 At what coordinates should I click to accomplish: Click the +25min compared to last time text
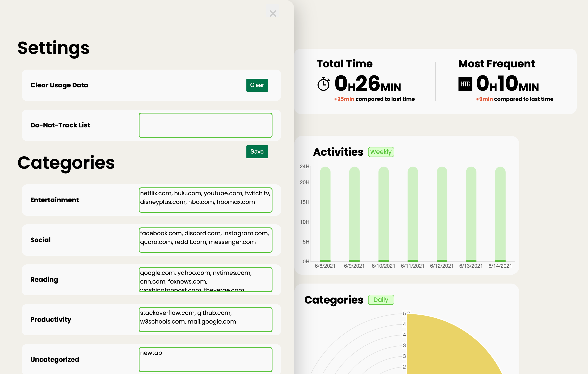(x=374, y=99)
